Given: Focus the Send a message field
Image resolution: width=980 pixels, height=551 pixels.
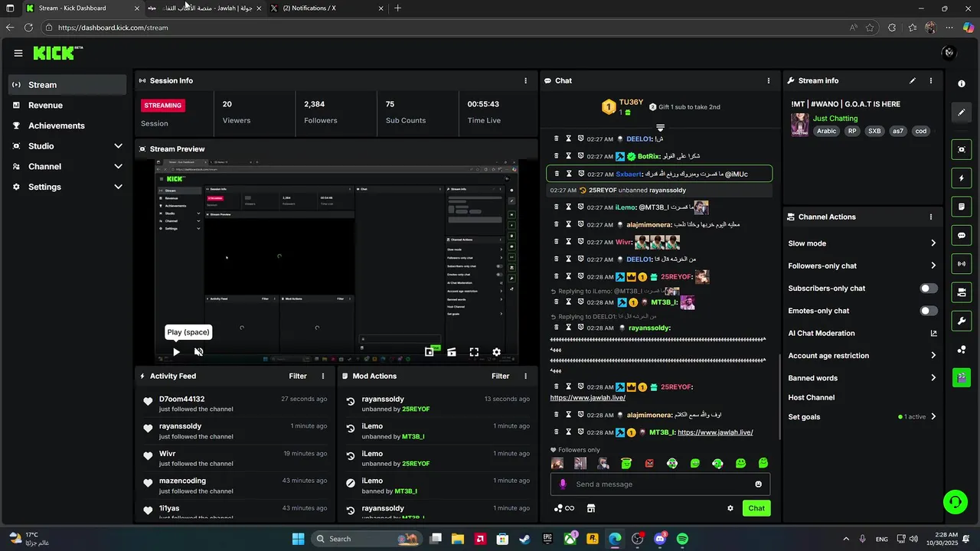Looking at the screenshot, I should click(660, 484).
